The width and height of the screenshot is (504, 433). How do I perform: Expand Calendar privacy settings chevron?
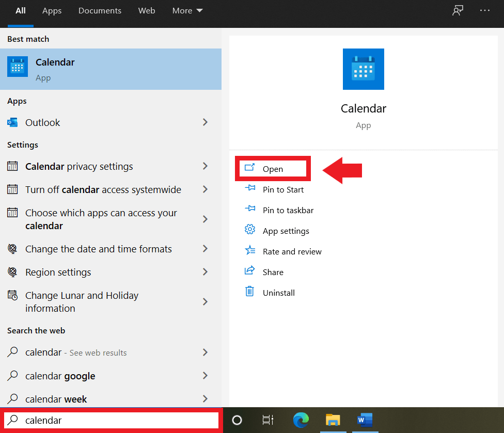point(205,166)
